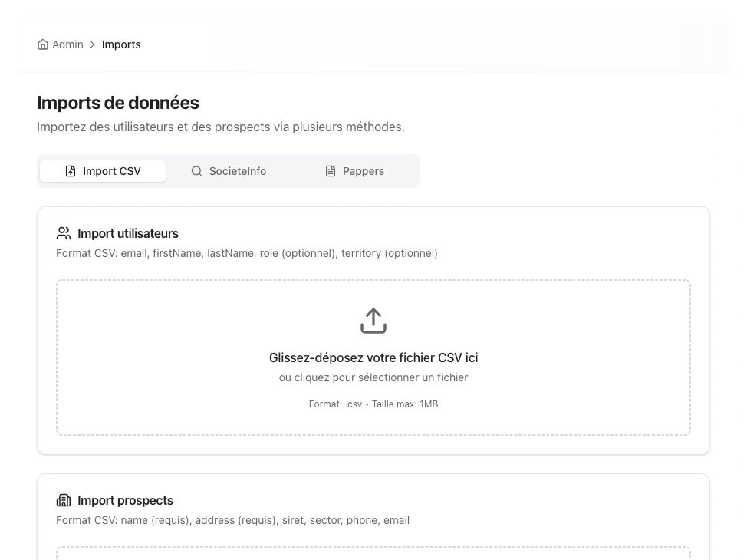The image size is (747, 560).
Task: Click the 'Importez des utilisateurs et des prospects' subtitle
Action: tap(221, 127)
